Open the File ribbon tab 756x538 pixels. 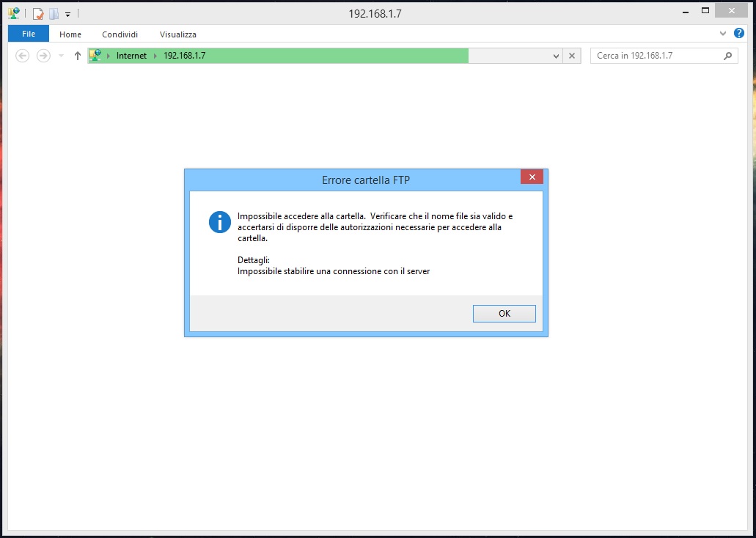pos(29,34)
